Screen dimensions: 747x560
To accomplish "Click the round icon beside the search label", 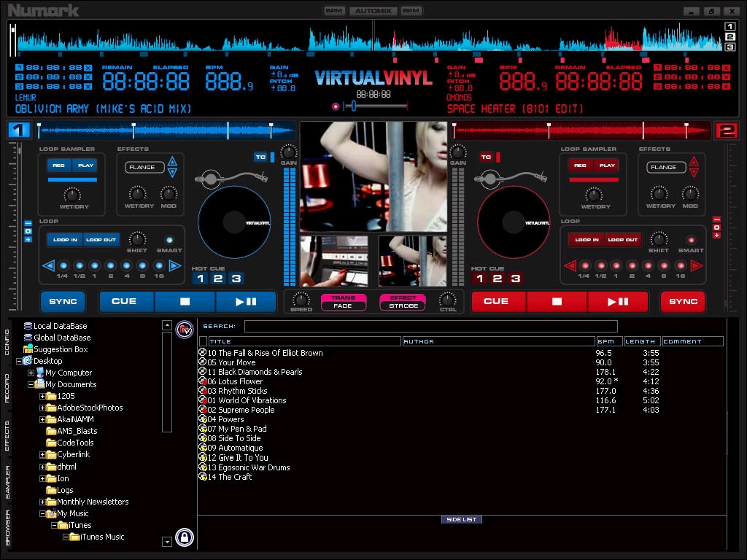I will click(185, 330).
